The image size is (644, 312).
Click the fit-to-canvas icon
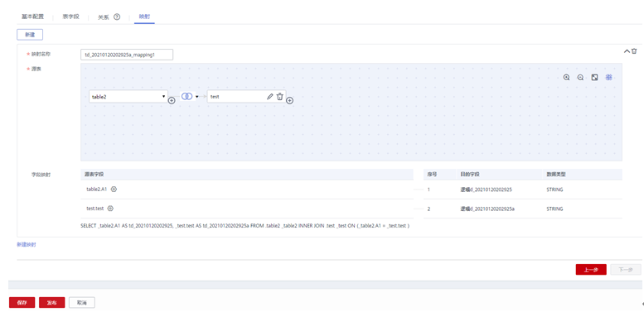pyautogui.click(x=594, y=77)
